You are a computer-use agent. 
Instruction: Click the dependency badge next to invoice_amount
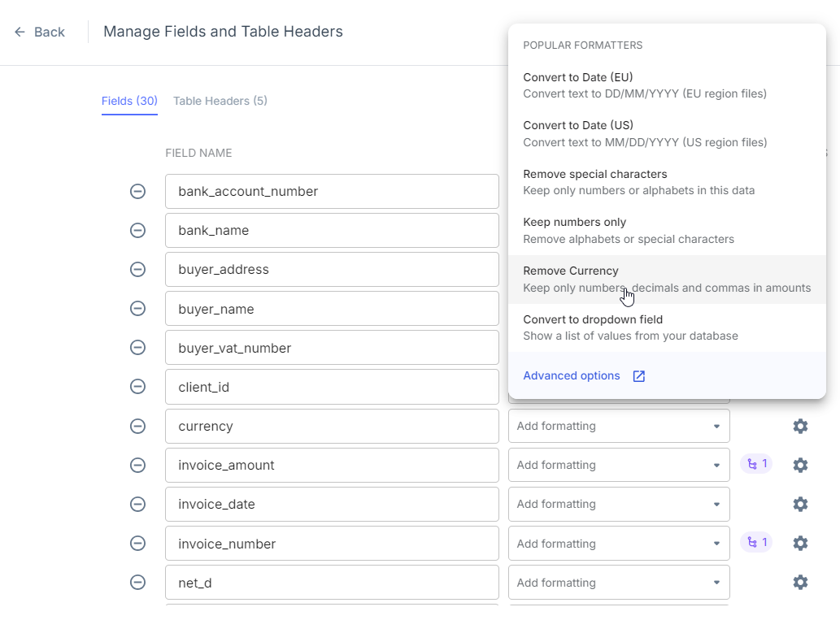[x=756, y=464]
